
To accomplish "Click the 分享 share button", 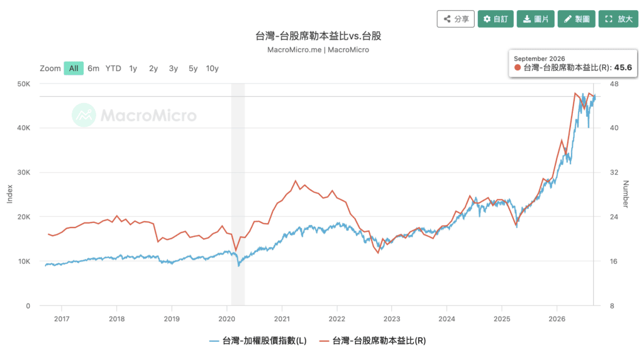I will (x=455, y=19).
